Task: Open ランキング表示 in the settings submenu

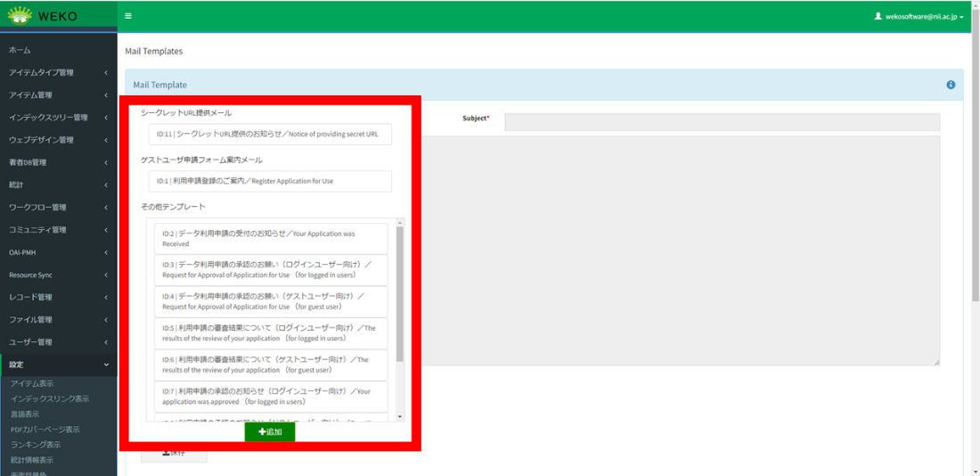Action: (36, 444)
